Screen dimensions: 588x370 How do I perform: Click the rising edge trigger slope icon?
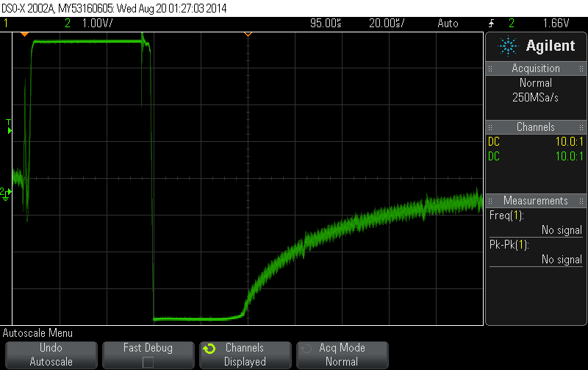[492, 24]
